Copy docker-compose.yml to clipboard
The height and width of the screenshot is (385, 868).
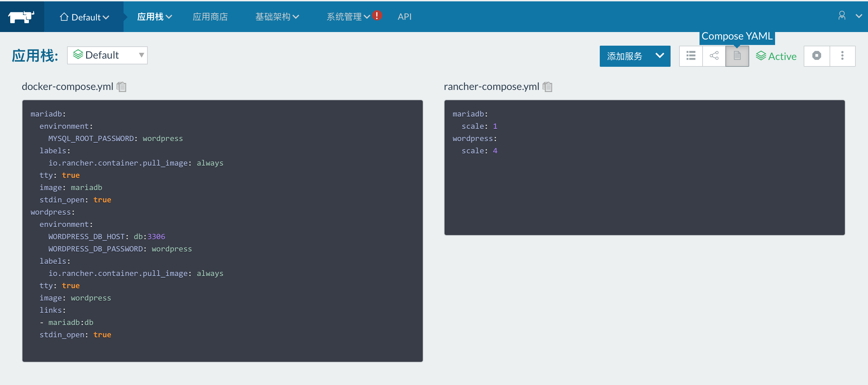tap(122, 87)
